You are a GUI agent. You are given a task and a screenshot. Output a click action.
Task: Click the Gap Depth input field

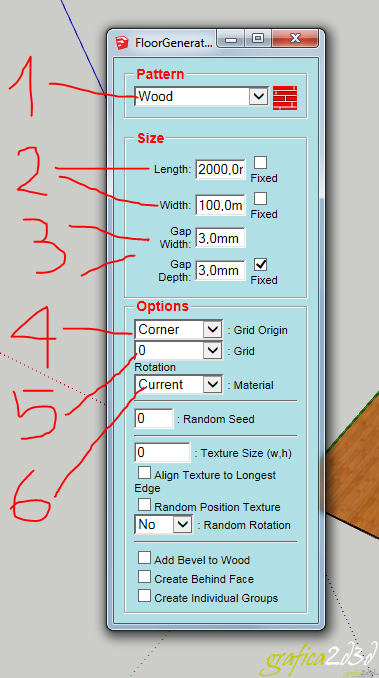[x=220, y=270]
